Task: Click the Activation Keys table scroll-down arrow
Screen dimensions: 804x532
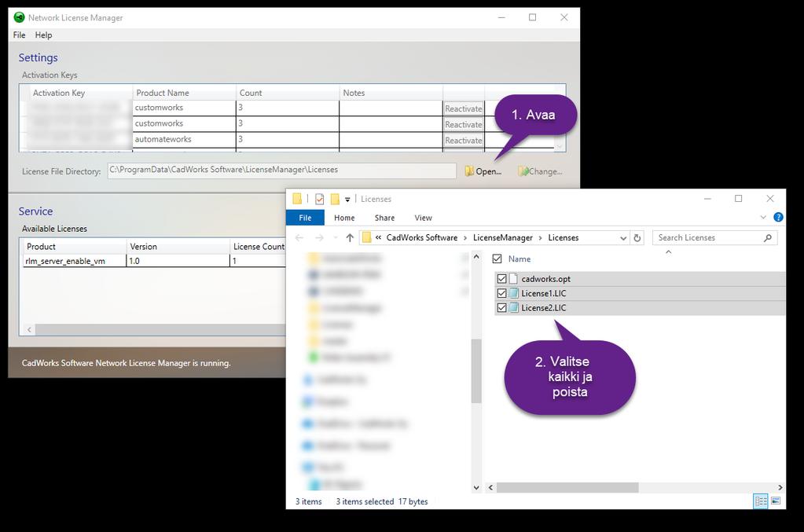Action: click(560, 146)
